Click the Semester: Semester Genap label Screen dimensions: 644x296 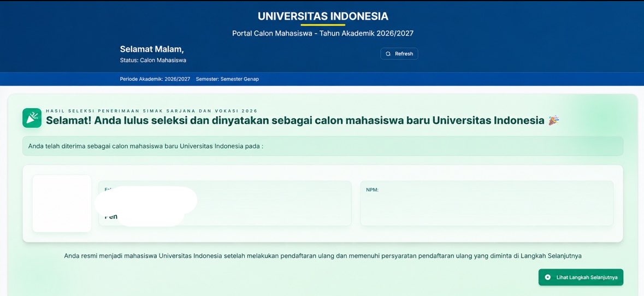tap(228, 79)
